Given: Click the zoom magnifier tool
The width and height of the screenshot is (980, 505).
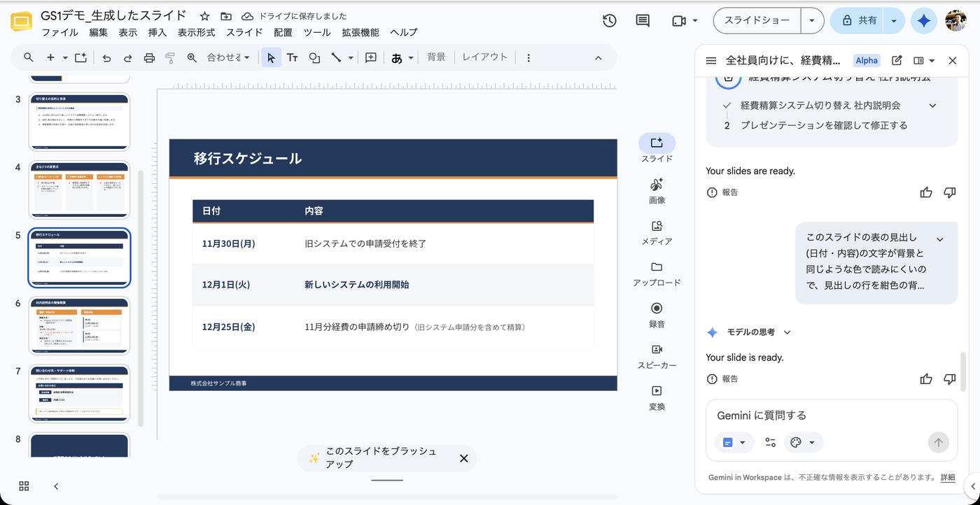Looking at the screenshot, I should pyautogui.click(x=192, y=57).
